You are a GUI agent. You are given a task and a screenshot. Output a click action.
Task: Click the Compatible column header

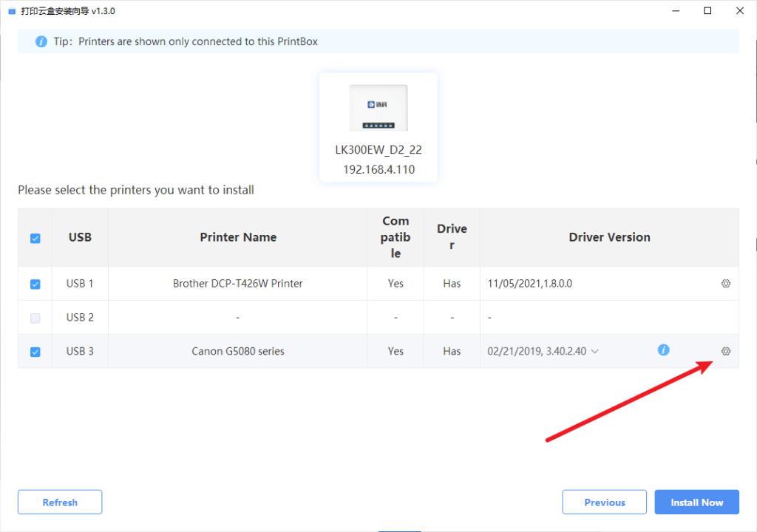396,237
